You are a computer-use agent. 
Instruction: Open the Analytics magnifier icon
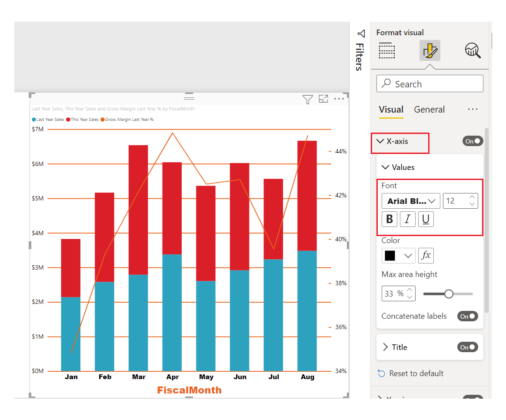point(473,50)
